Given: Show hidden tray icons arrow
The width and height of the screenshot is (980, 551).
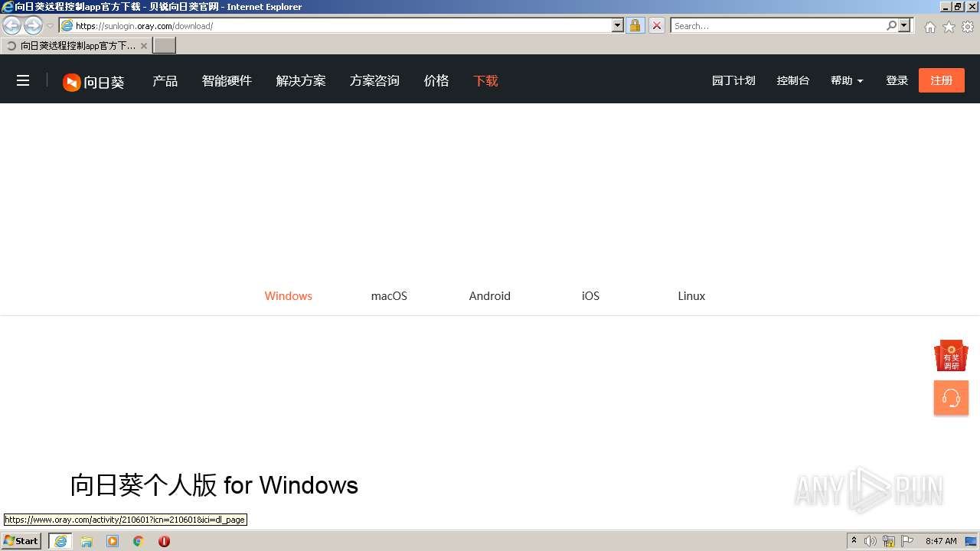Looking at the screenshot, I should 854,541.
